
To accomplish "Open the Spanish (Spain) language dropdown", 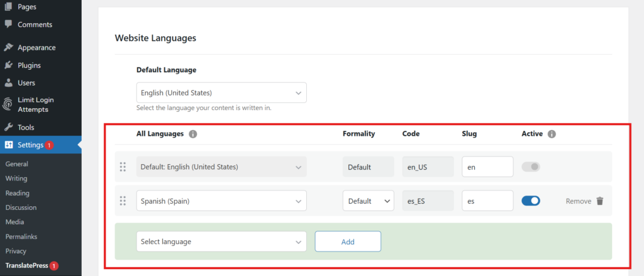I will pos(221,201).
